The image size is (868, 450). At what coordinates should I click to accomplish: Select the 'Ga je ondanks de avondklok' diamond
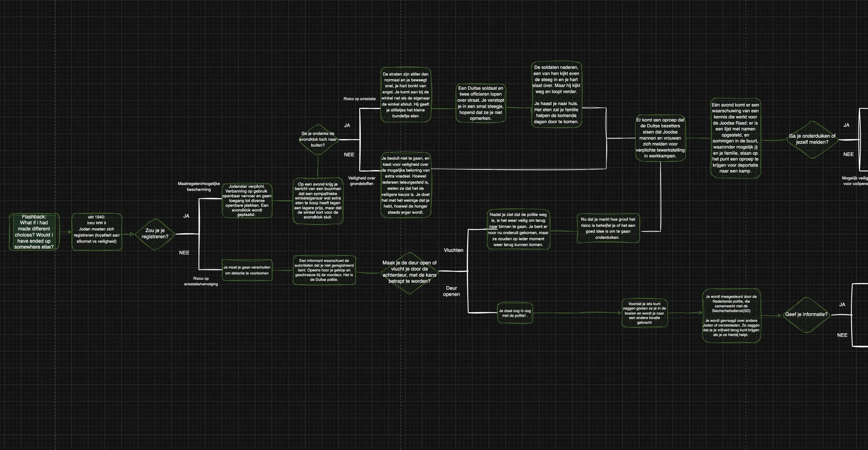pos(318,139)
